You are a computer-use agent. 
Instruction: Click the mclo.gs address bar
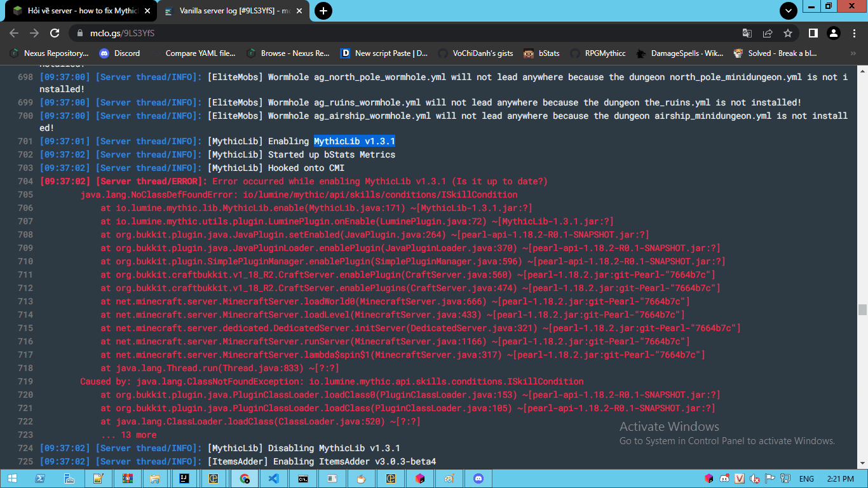[407, 33]
